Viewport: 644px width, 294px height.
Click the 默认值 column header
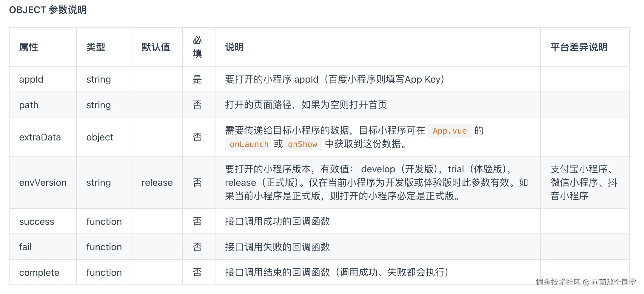[156, 47]
